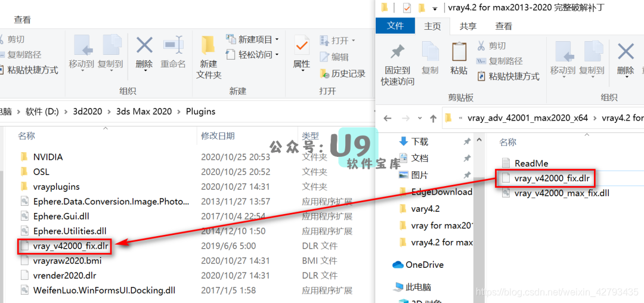The image size is (644, 303).
Task: Open the 文件 tab in right window
Action: click(395, 26)
